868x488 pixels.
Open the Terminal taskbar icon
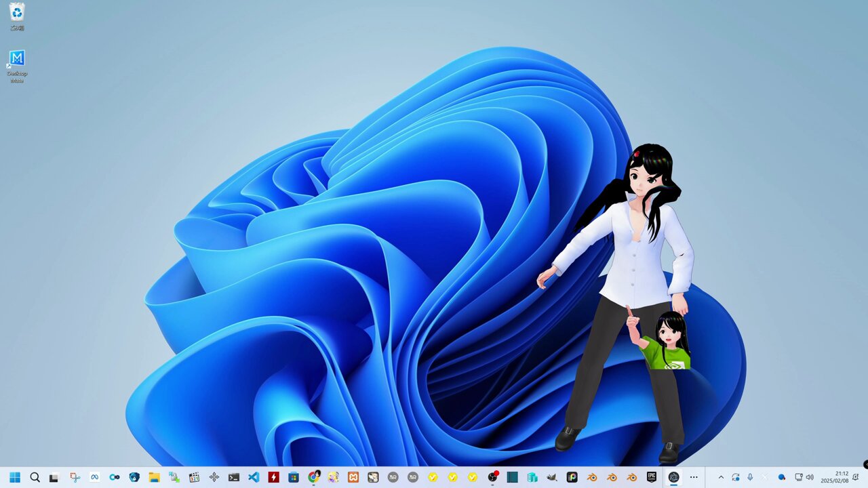234,477
